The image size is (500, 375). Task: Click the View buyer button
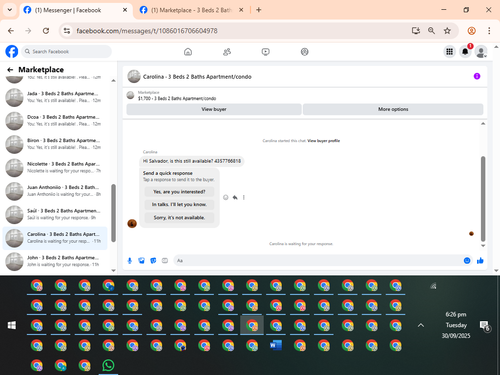click(x=214, y=109)
